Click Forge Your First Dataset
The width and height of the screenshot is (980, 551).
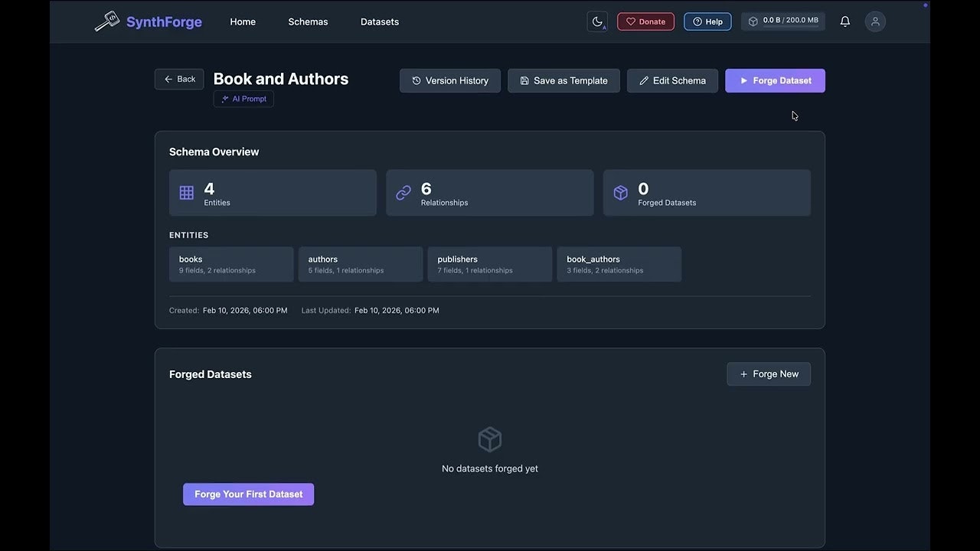[248, 494]
